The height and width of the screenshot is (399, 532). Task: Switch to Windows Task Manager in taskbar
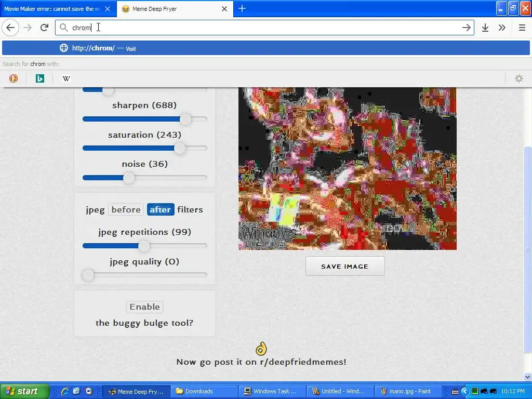(x=272, y=391)
